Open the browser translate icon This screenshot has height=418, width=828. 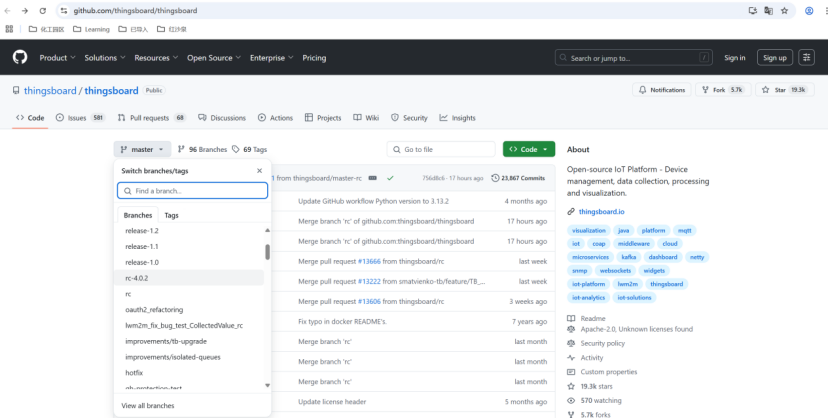coord(769,11)
